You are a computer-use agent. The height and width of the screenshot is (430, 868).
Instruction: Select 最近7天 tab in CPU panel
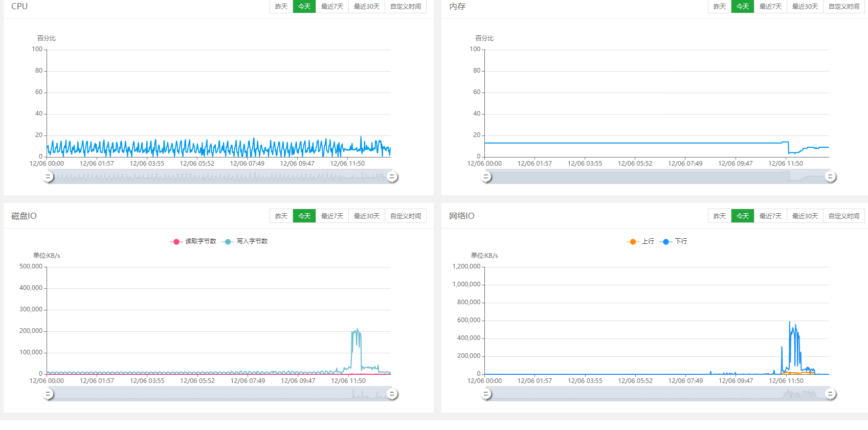coord(332,7)
